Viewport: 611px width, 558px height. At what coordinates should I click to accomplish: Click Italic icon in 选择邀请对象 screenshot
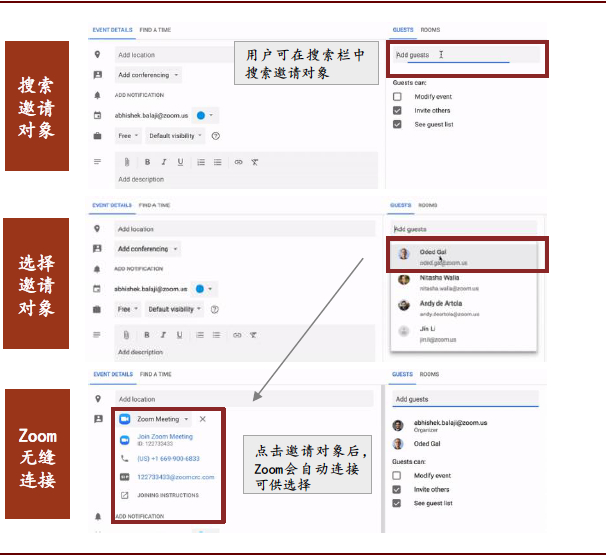[163, 335]
